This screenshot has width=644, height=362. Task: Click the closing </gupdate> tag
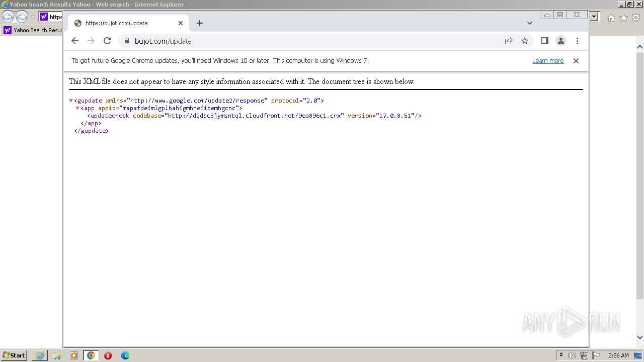pos(92,131)
